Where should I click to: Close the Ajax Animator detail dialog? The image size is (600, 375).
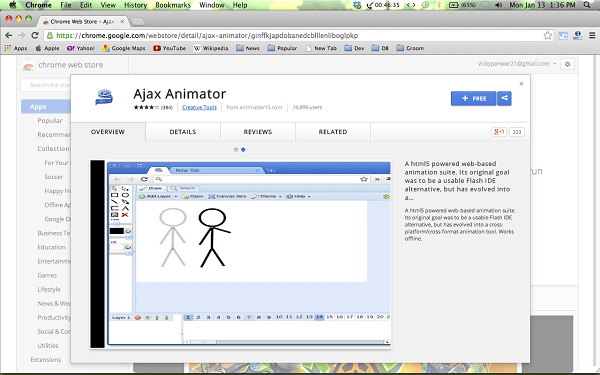(x=521, y=84)
